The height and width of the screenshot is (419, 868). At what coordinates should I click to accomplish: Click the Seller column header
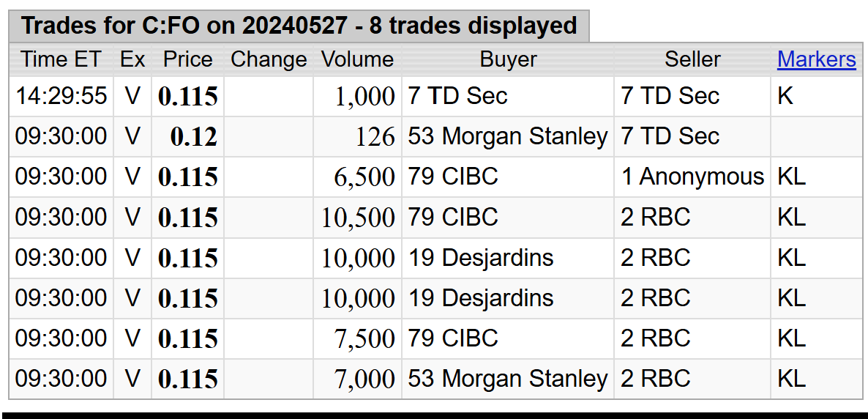[x=692, y=59]
